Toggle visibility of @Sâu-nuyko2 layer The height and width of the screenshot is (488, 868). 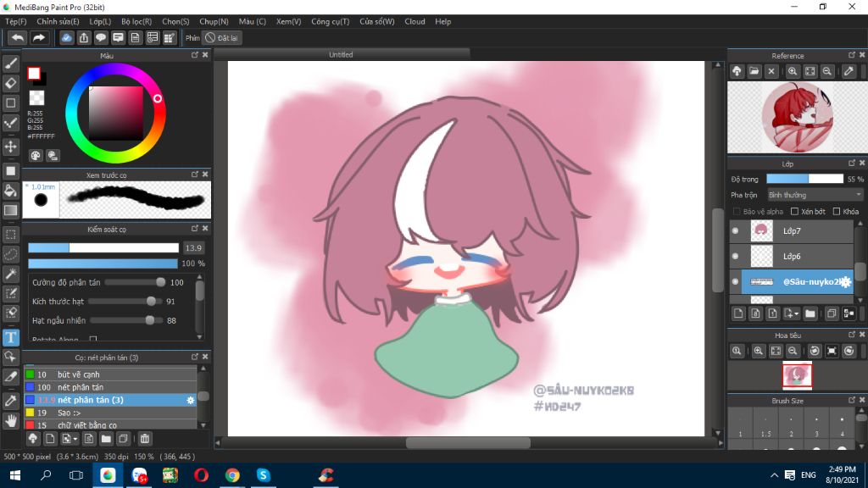point(735,281)
